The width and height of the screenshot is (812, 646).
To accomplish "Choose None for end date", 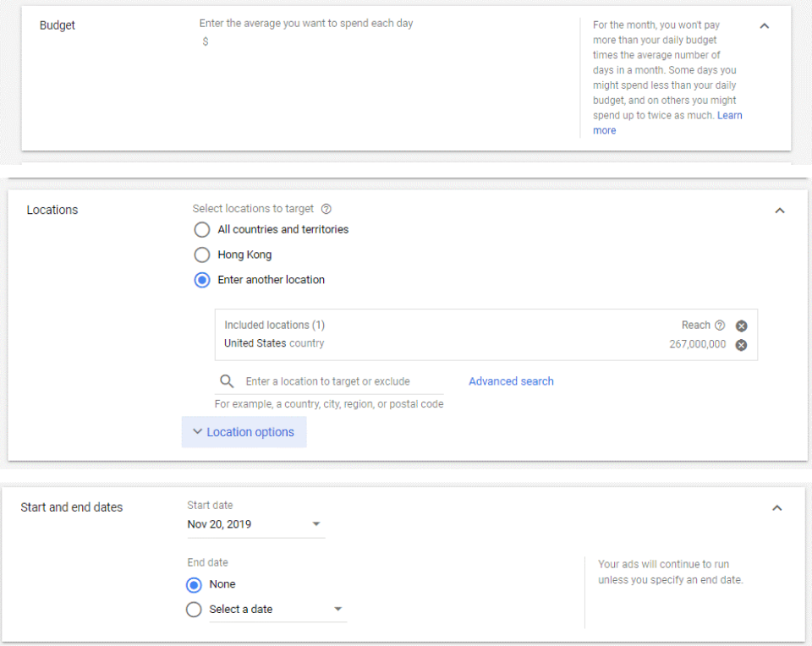I will tap(195, 585).
